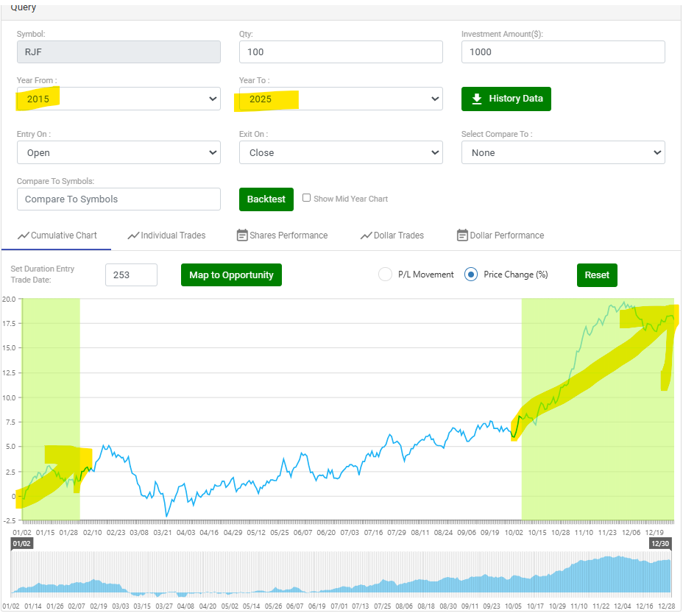Viewport: 683px width, 616px height.
Task: Expand the Select Compare To dropdown
Action: 563,152
